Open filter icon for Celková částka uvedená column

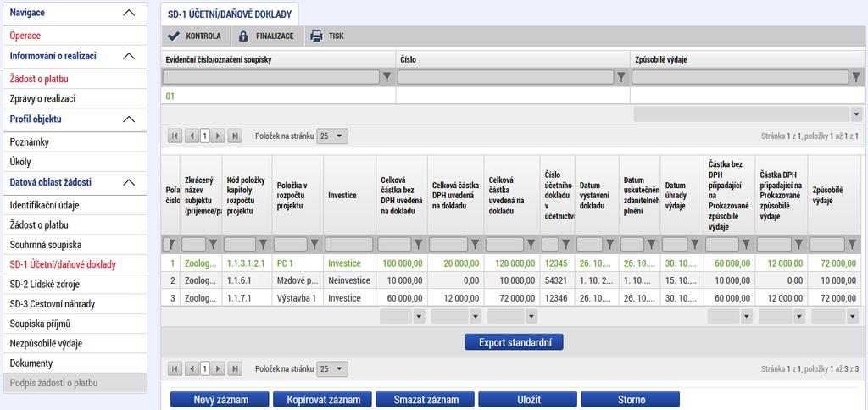531,244
